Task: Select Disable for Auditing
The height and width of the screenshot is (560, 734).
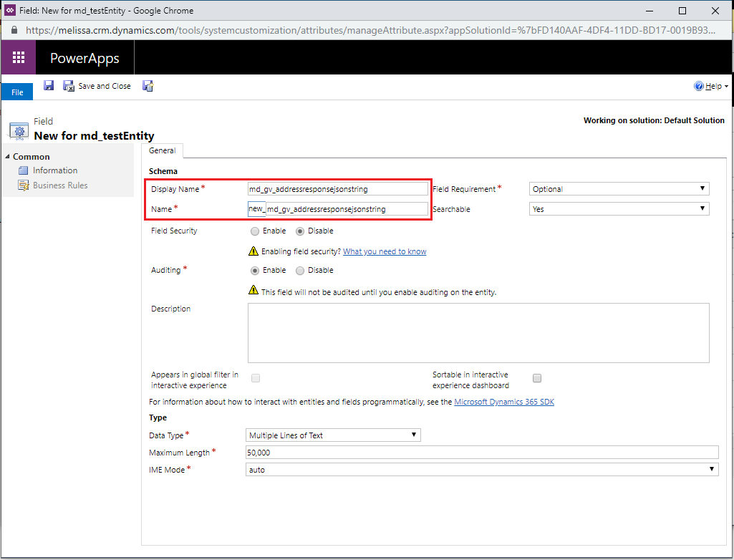Action: (x=300, y=271)
